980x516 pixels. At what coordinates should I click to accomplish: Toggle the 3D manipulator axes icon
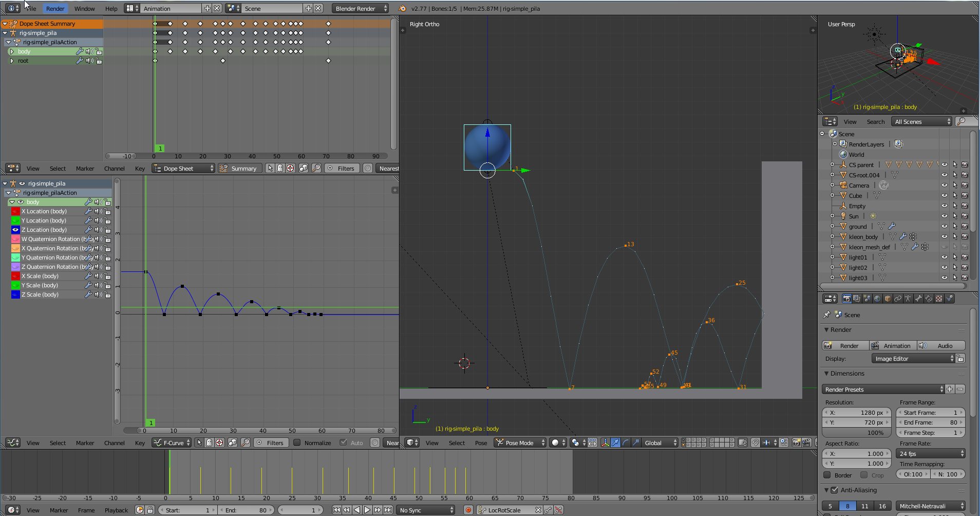(605, 443)
